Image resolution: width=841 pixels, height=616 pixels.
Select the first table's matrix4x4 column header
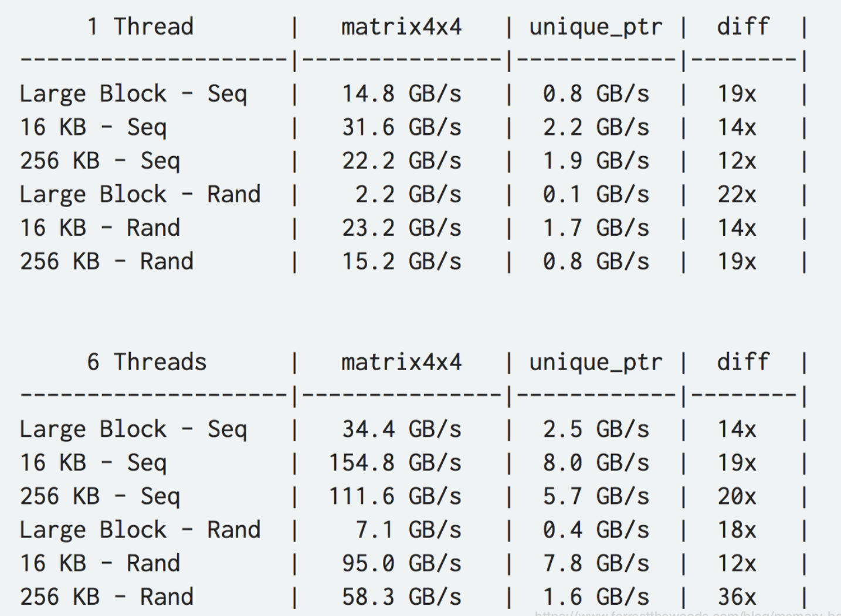(401, 26)
